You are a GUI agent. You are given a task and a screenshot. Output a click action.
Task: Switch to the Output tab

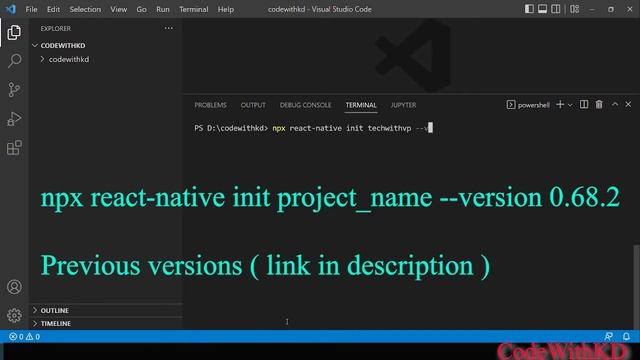(x=253, y=105)
